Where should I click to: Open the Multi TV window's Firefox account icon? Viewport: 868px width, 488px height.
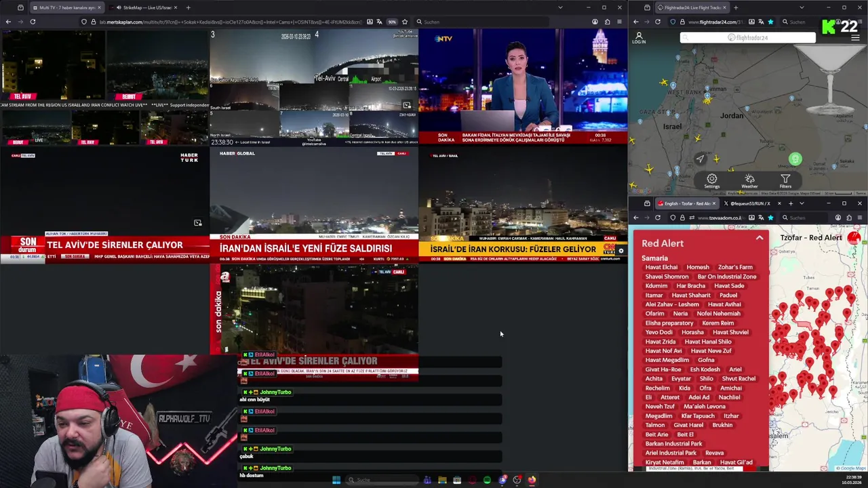pyautogui.click(x=595, y=22)
